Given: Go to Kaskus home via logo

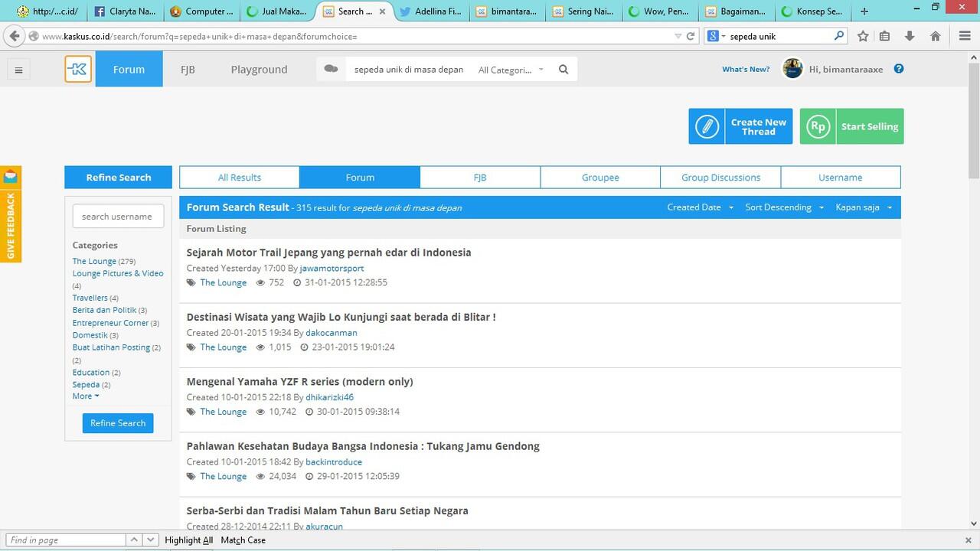Looking at the screenshot, I should click(x=78, y=69).
